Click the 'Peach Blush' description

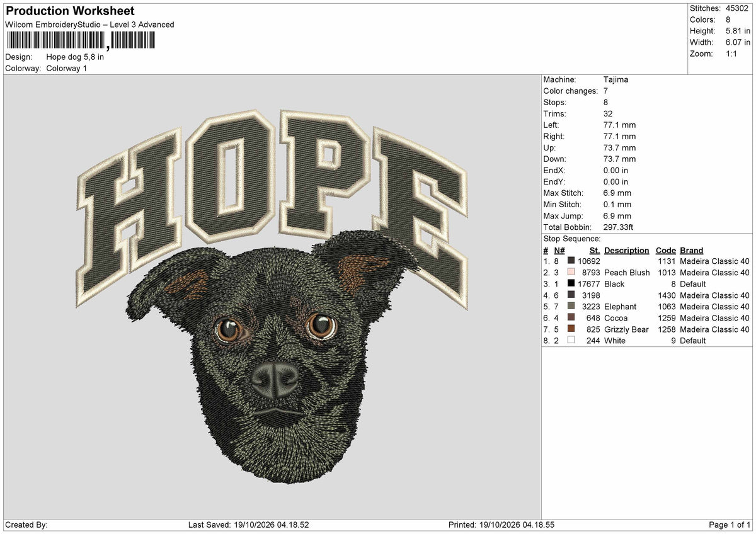tap(627, 272)
